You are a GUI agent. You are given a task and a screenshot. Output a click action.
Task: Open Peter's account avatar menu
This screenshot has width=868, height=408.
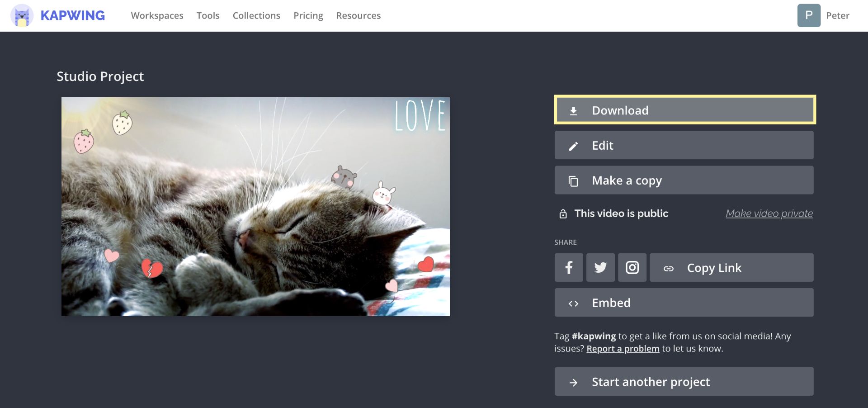click(x=809, y=16)
